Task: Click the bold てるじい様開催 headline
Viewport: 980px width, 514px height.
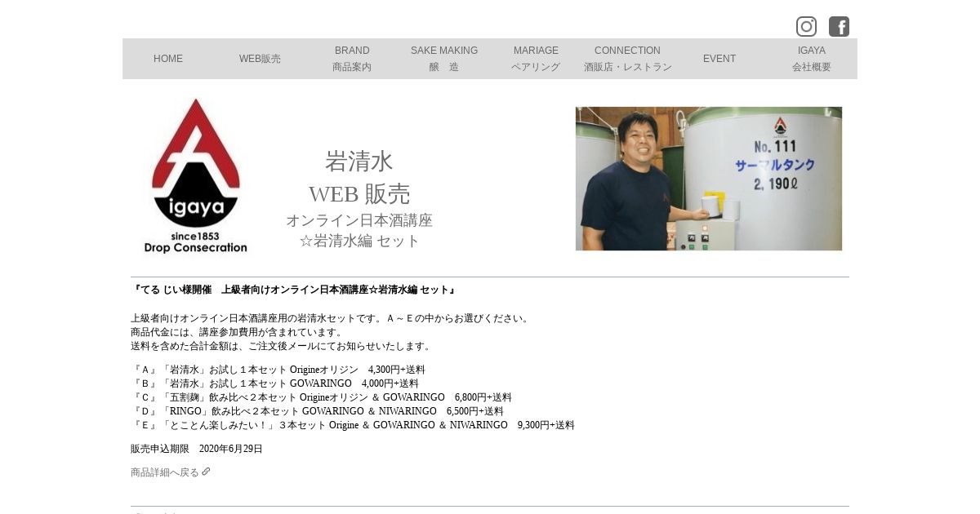Action: 294,290
